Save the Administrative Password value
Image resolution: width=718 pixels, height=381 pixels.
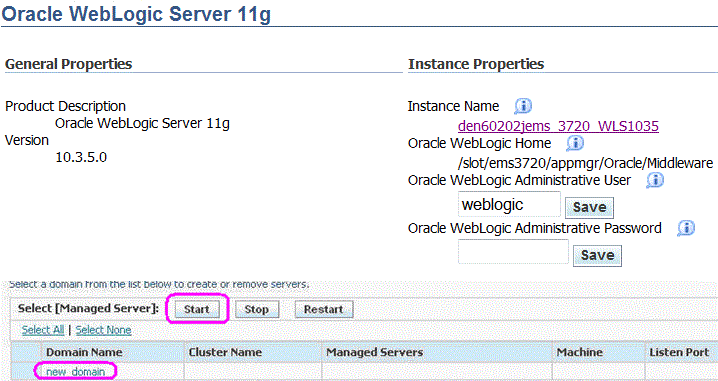[x=597, y=255]
